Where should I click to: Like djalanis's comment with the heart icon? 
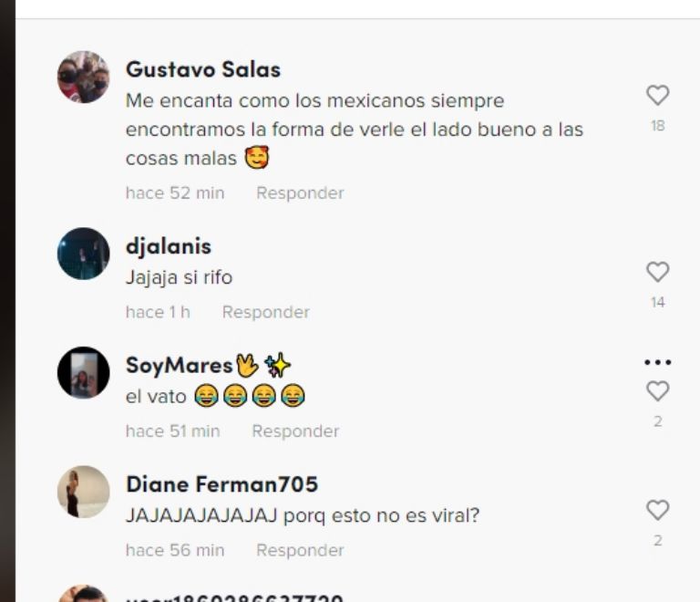point(657,272)
